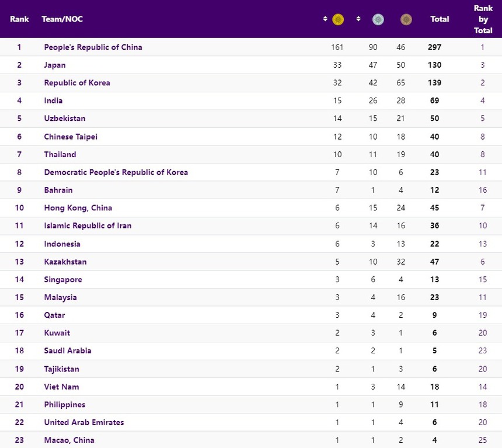This screenshot has width=502, height=448.
Task: Click China's total medal count 297
Action: coord(434,47)
